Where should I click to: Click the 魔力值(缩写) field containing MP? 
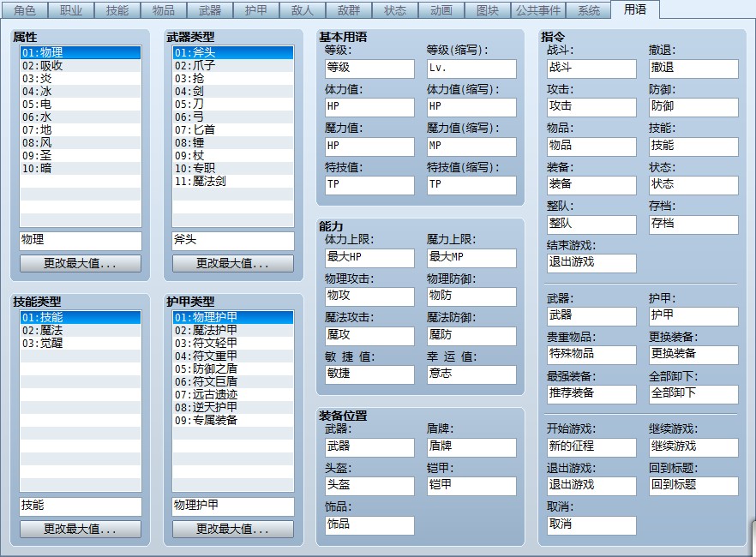(x=471, y=147)
